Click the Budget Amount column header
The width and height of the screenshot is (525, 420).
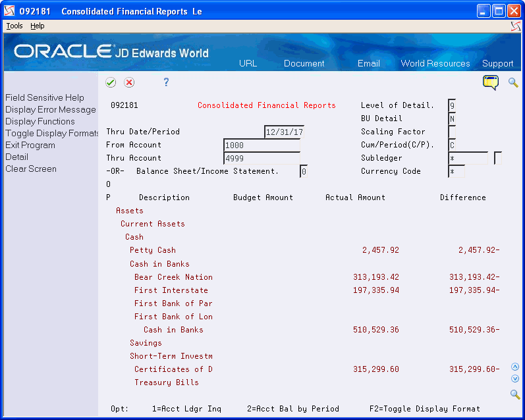[x=263, y=197]
